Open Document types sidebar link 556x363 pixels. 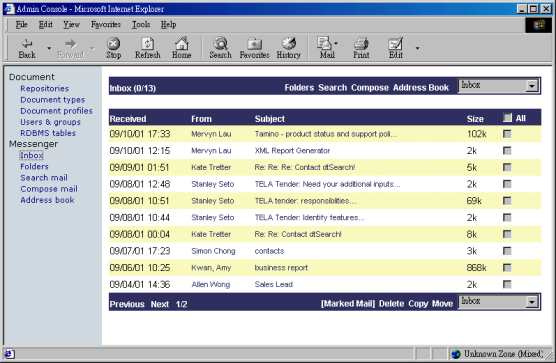coord(53,100)
